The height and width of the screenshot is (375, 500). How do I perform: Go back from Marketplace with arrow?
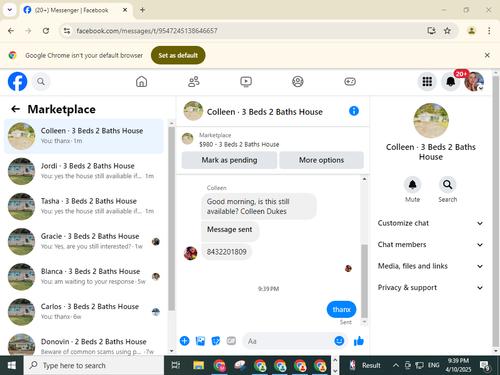(15, 109)
